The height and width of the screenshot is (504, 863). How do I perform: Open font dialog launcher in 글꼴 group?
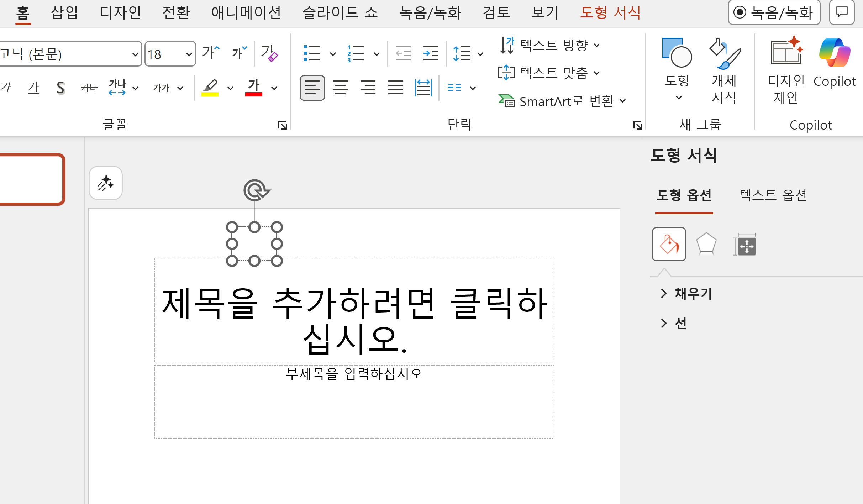[282, 125]
